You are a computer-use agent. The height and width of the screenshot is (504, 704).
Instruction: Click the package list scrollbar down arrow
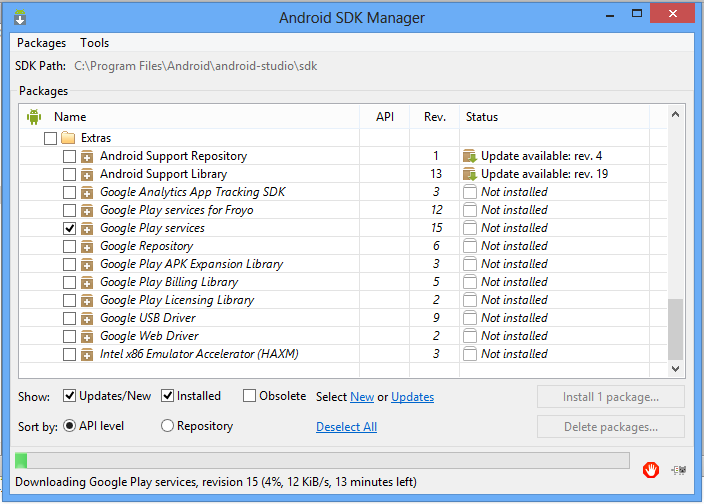675,368
